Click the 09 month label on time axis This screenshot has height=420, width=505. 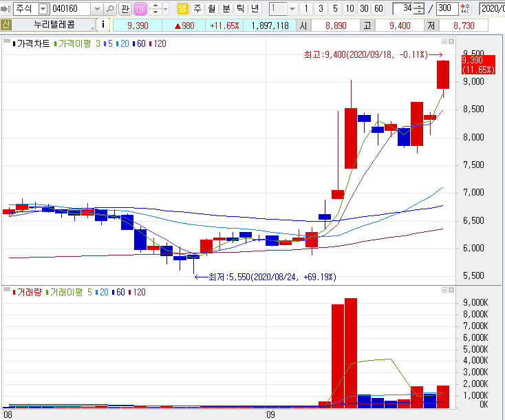point(270,414)
